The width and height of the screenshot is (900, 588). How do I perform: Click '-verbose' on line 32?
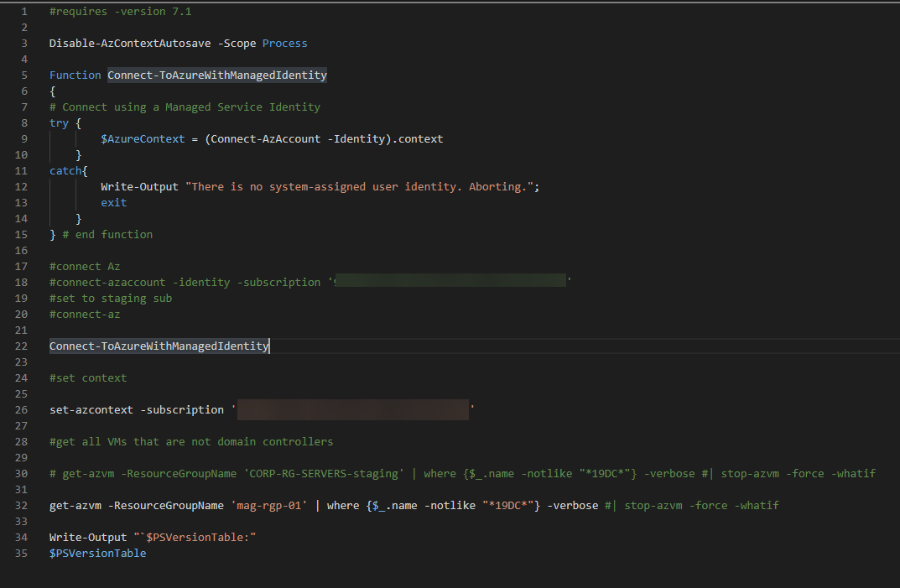coord(573,506)
